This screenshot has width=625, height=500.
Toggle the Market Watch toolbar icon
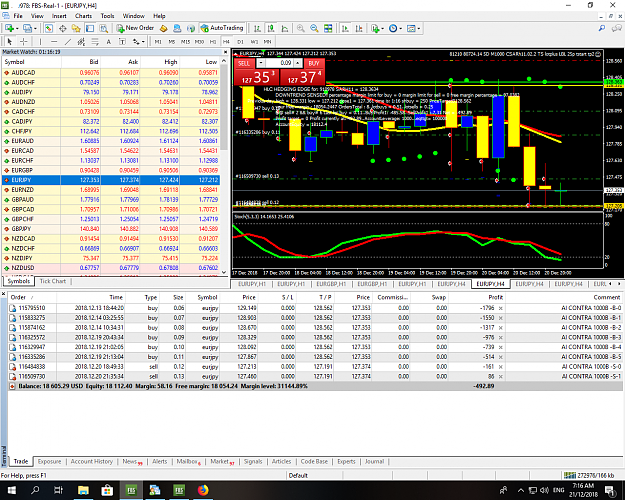(x=49, y=28)
